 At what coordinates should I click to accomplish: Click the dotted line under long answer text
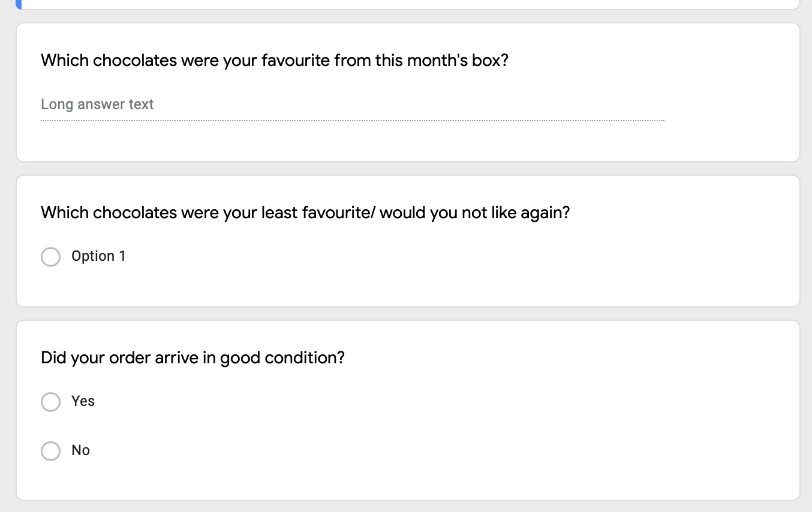(353, 121)
